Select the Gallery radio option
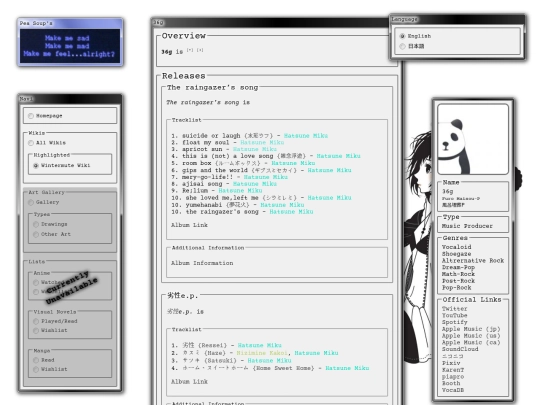Image resolution: width=540 pixels, height=405 pixels. tap(31, 202)
